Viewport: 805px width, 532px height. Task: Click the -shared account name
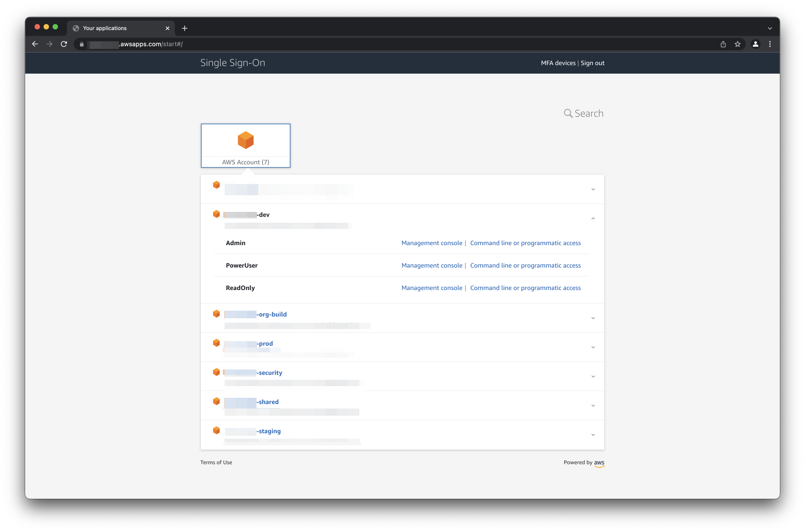pos(252,402)
